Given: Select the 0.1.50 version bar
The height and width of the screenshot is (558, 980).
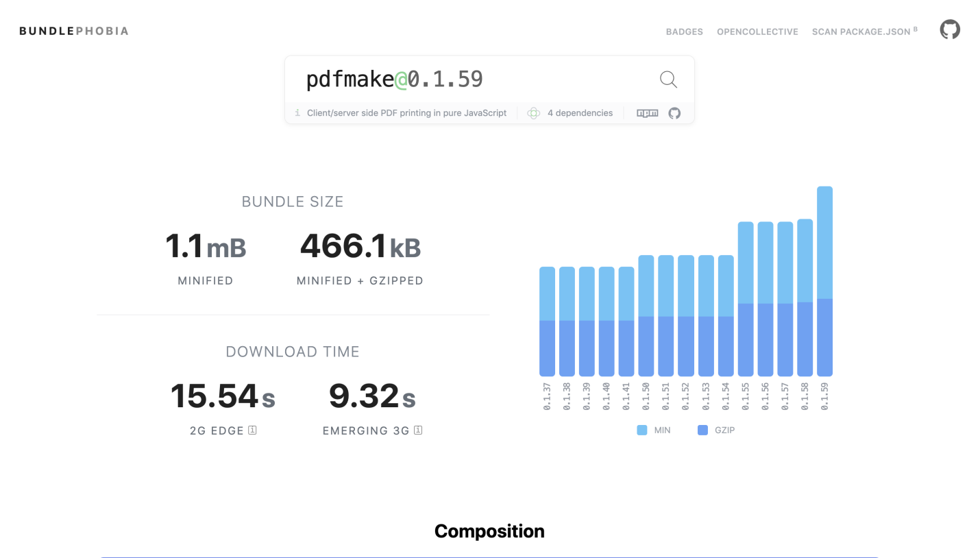Looking at the screenshot, I should pos(646,315).
